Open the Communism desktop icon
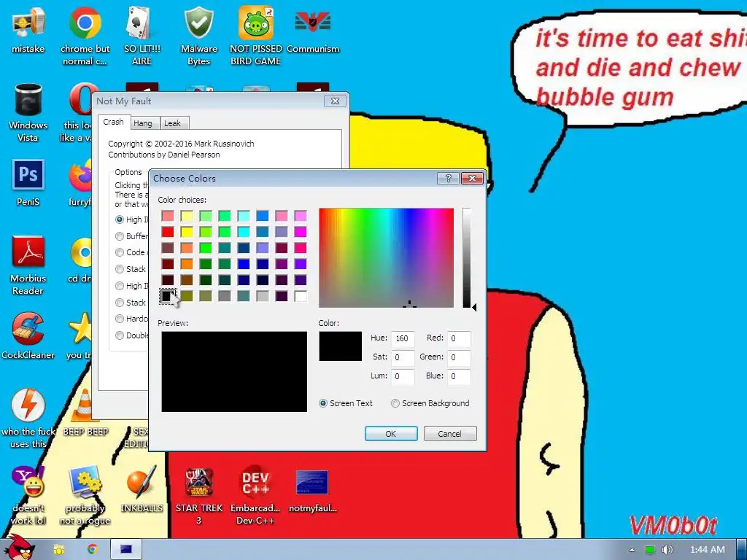This screenshot has width=747, height=560. (312, 29)
